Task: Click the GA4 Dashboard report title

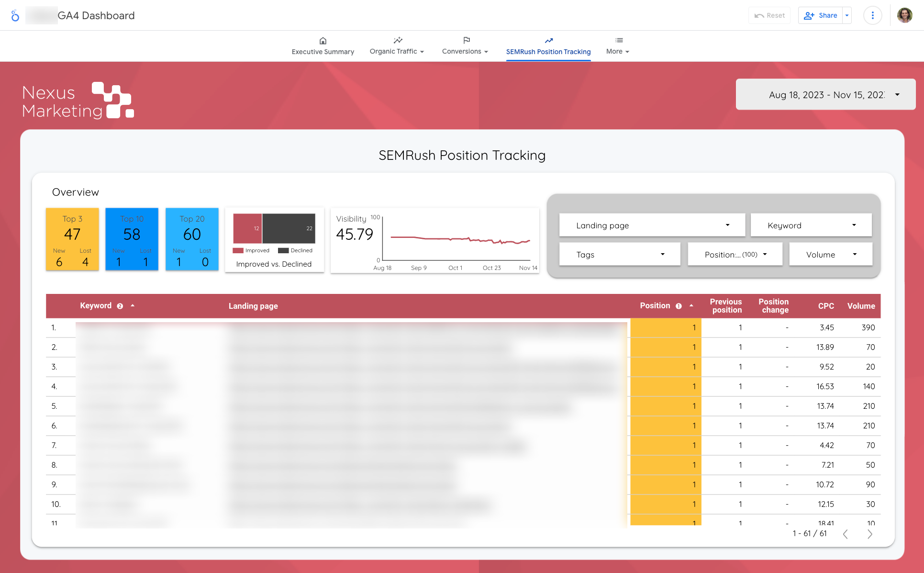Action: click(96, 15)
